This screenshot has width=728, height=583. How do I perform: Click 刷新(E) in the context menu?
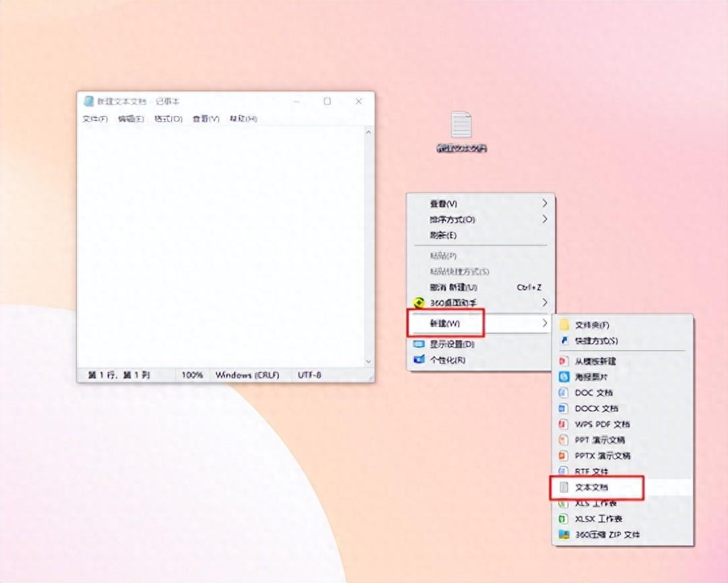[443, 235]
